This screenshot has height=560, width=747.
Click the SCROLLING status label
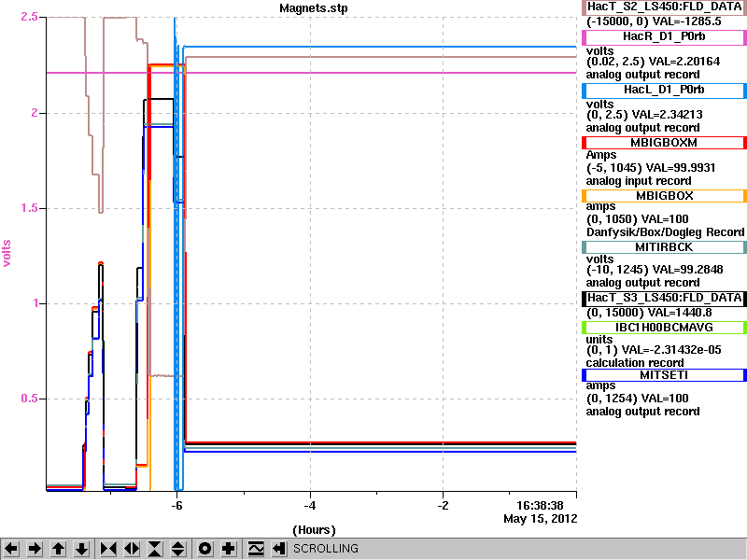click(325, 549)
